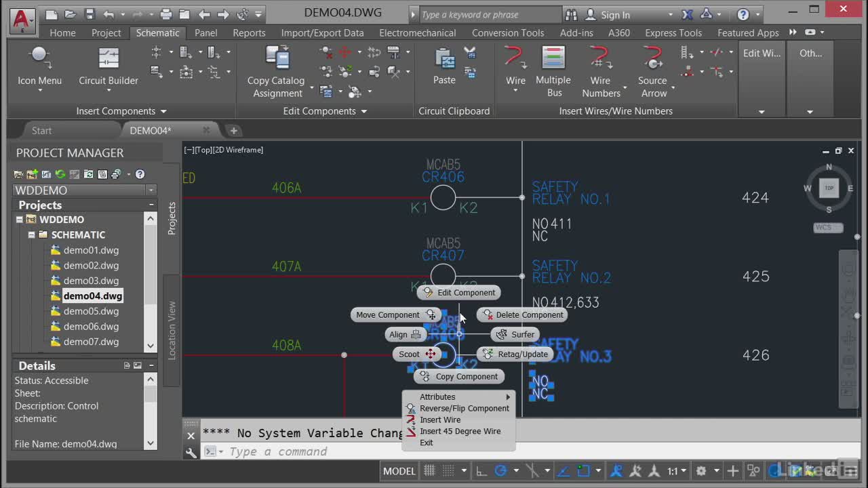
Task: Expand the Insert Components panel title
Action: click(121, 111)
